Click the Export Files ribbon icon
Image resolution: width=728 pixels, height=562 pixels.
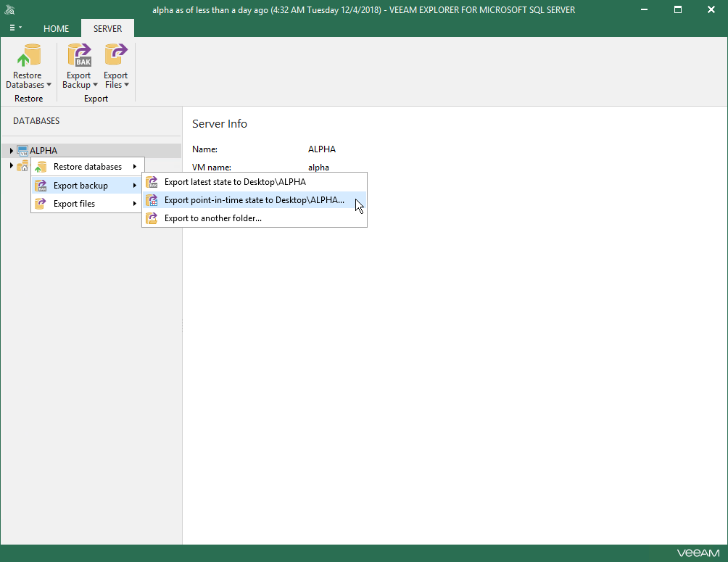click(x=115, y=55)
